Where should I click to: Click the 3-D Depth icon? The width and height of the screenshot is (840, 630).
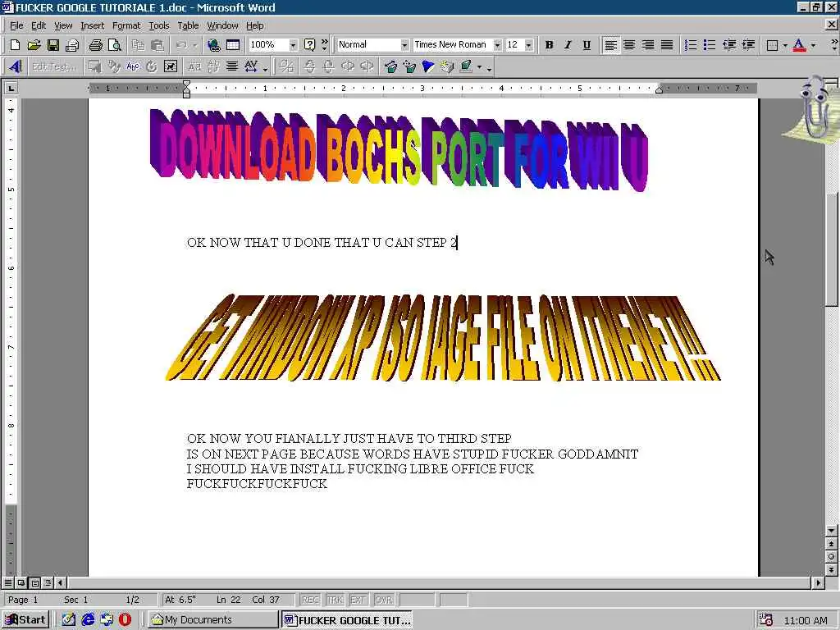[x=391, y=66]
